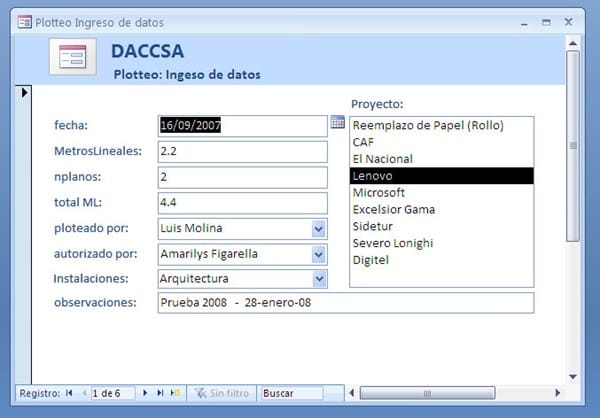Image resolution: width=600 pixels, height=418 pixels.
Task: Create a new blank record
Action: [x=175, y=393]
